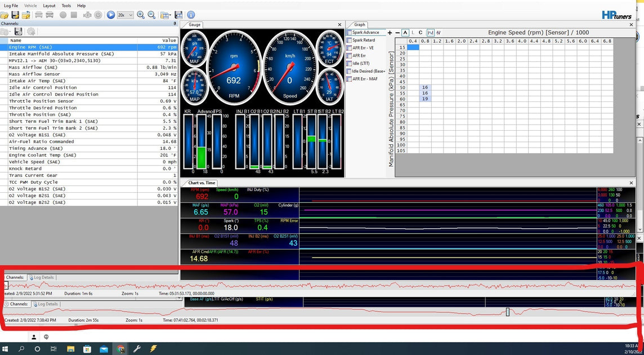644x355 pixels.
Task: Save the layout using the toolbar icon
Action: click(x=178, y=15)
